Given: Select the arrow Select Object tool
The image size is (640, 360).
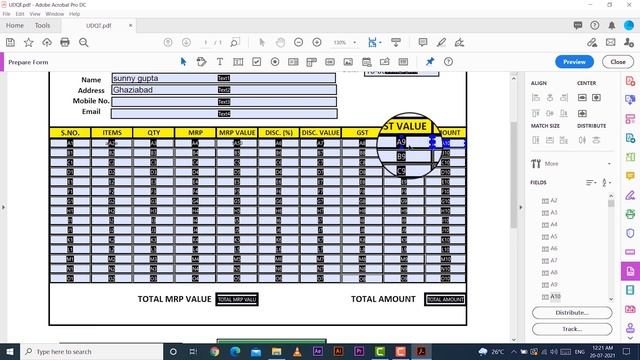Looking at the screenshot, I should click(x=183, y=62).
